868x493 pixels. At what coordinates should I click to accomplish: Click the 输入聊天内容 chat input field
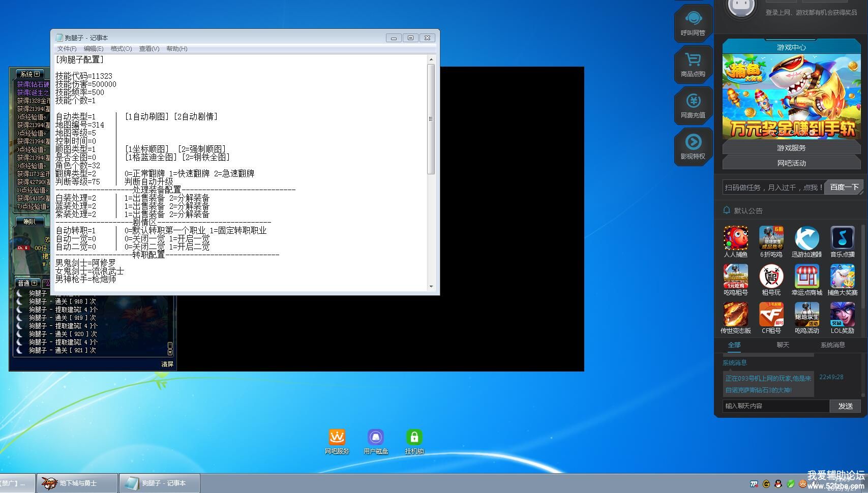[x=775, y=406]
